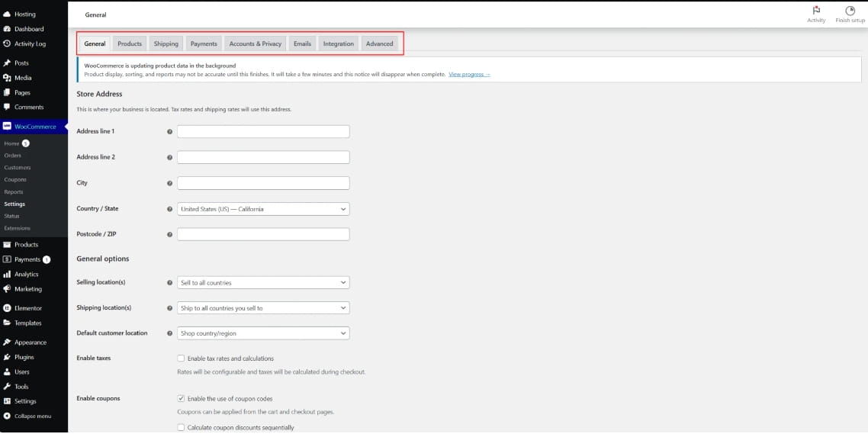Screen dimensions: 868x434
Task: Open the Accounts & Privacy tab
Action: pos(255,43)
